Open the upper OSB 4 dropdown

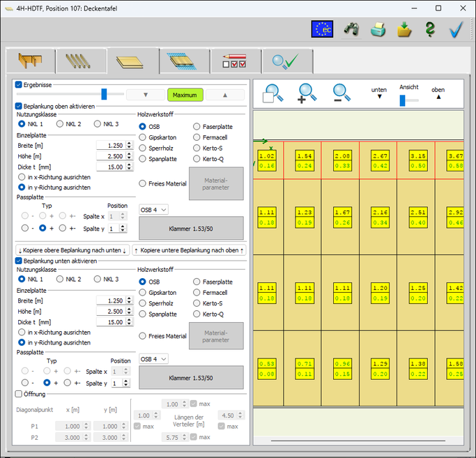coord(153,210)
